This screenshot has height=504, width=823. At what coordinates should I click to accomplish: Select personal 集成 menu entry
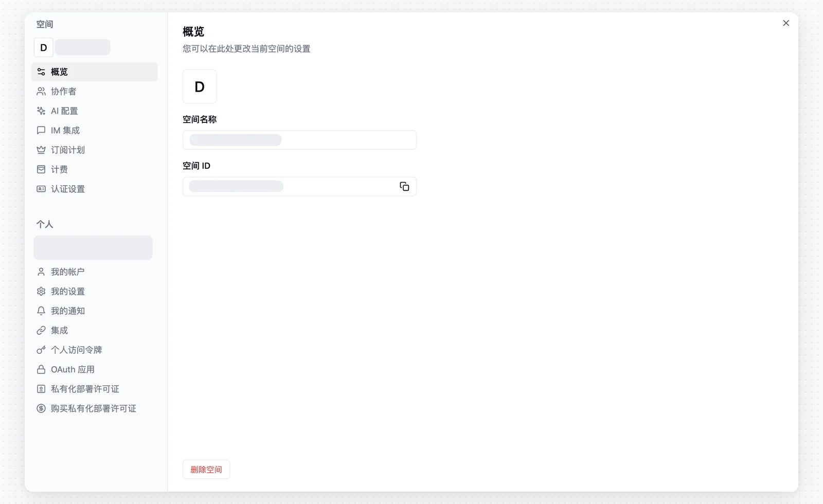point(95,331)
